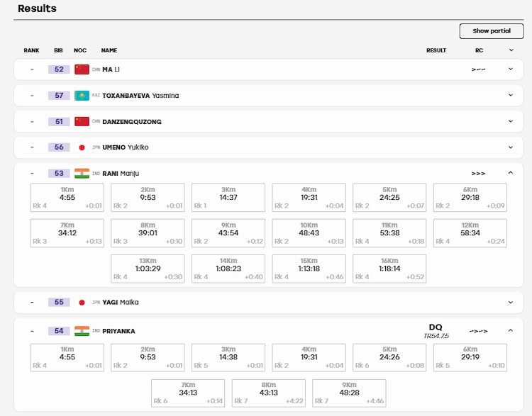Click the Japan flag beside YAGI Maika
This screenshot has width=532, height=416.
pyautogui.click(x=82, y=303)
